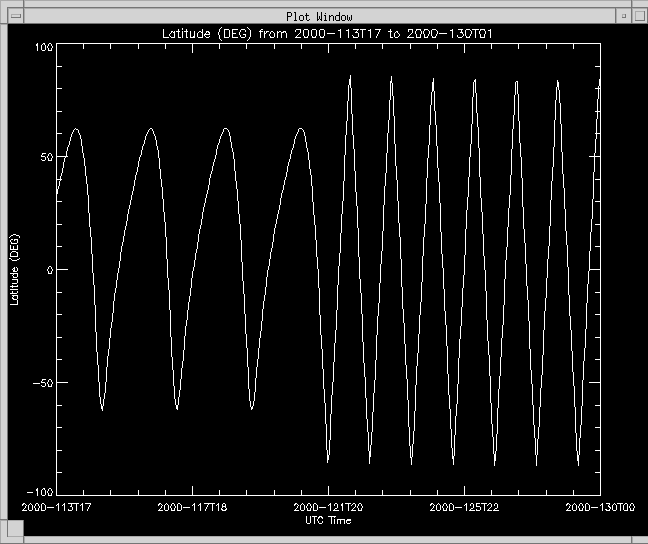Open the window menu button in title bar
Image resolution: width=648 pixels, height=544 pixels.
coord(15,16)
